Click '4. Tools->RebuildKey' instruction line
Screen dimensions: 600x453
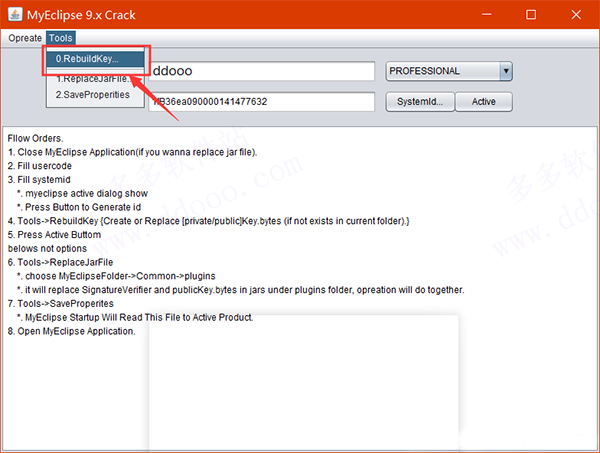(209, 221)
